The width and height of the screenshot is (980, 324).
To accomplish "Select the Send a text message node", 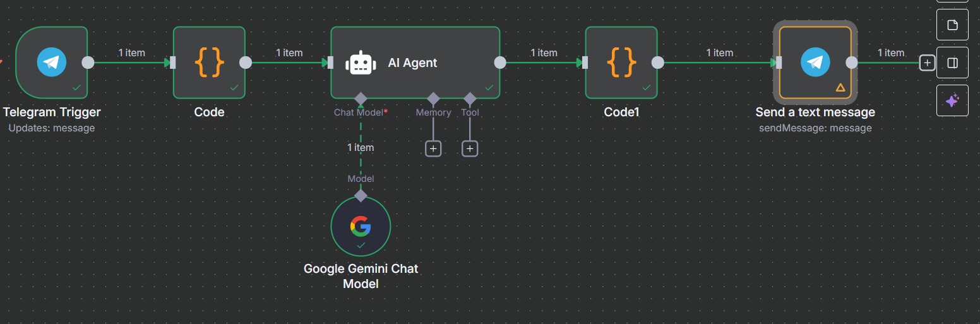I will coord(815,63).
